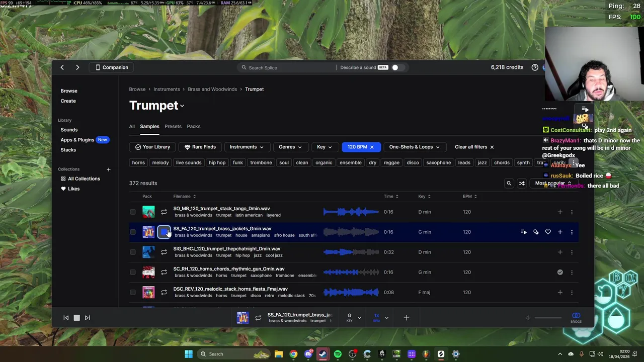Open the One-Shots & Loops dropdown
The height and width of the screenshot is (362, 644).
point(415,147)
